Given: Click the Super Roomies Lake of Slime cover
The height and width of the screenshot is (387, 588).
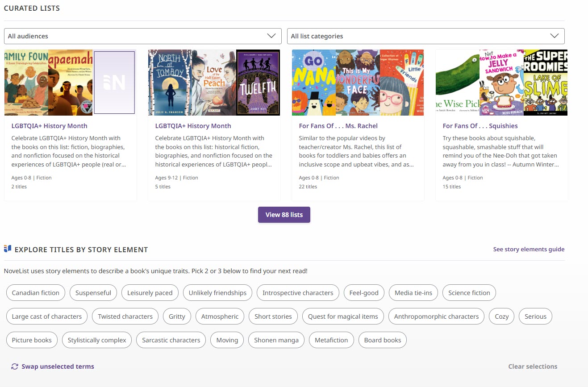Looking at the screenshot, I should [546, 83].
